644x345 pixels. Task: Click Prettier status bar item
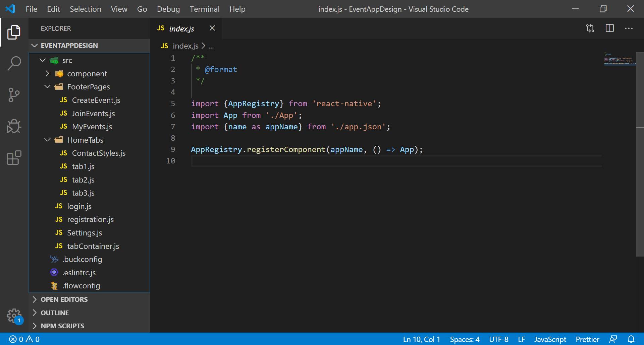click(x=587, y=339)
